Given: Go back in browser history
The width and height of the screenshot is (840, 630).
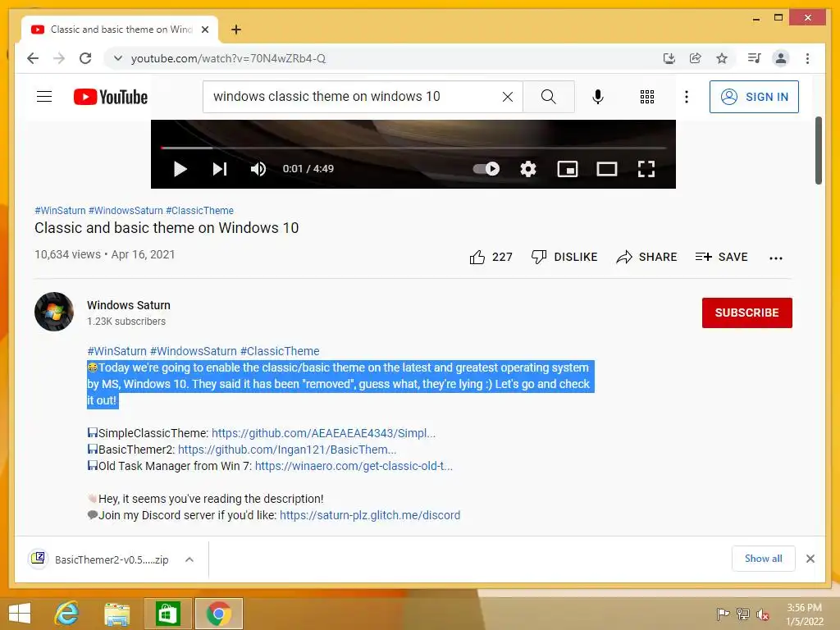Looking at the screenshot, I should point(33,58).
